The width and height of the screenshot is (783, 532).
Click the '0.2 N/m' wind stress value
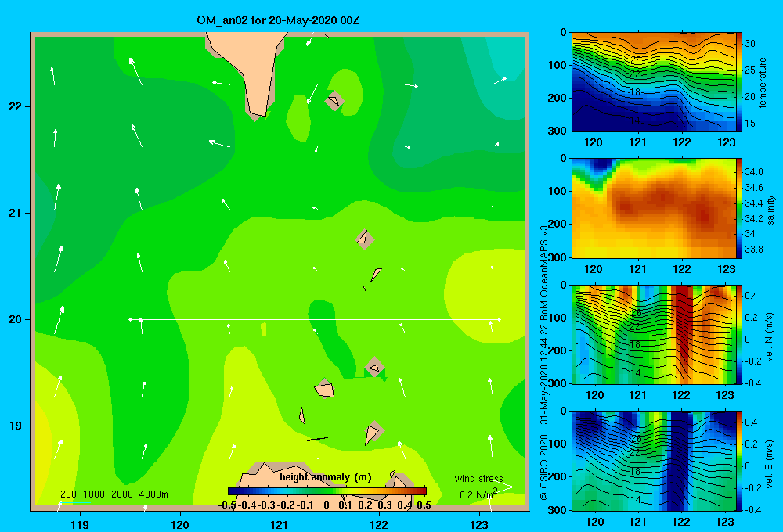(x=478, y=494)
